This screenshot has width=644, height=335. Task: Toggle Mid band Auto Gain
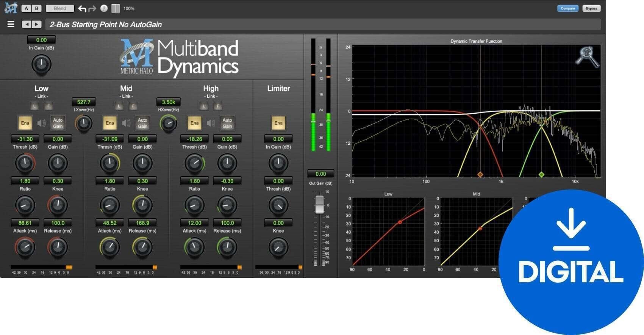[x=142, y=123]
